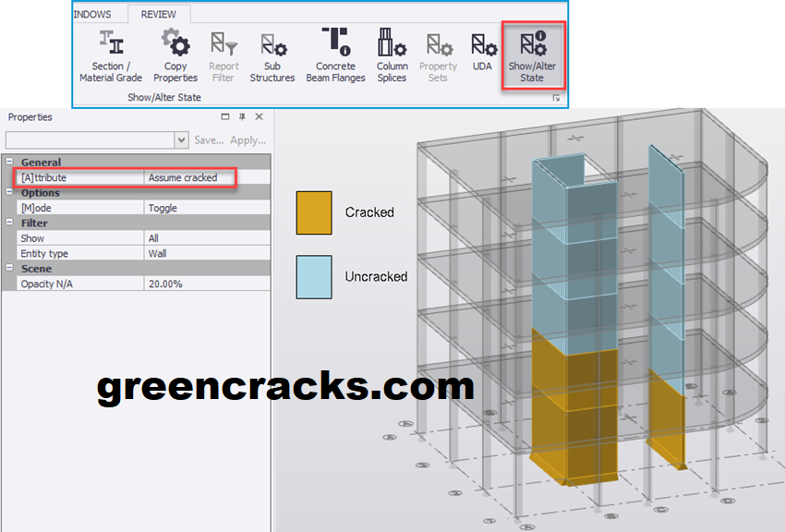The width and height of the screenshot is (785, 532).
Task: Open Section / Material Grade review tool
Action: coord(111,55)
